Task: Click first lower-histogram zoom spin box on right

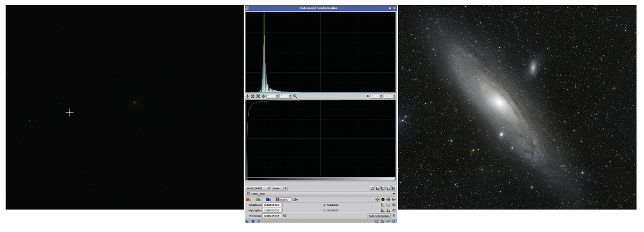Action: (377, 96)
